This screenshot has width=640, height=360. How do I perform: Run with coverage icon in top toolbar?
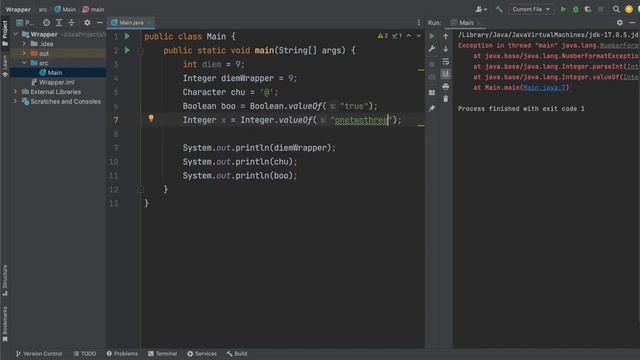[x=588, y=9]
